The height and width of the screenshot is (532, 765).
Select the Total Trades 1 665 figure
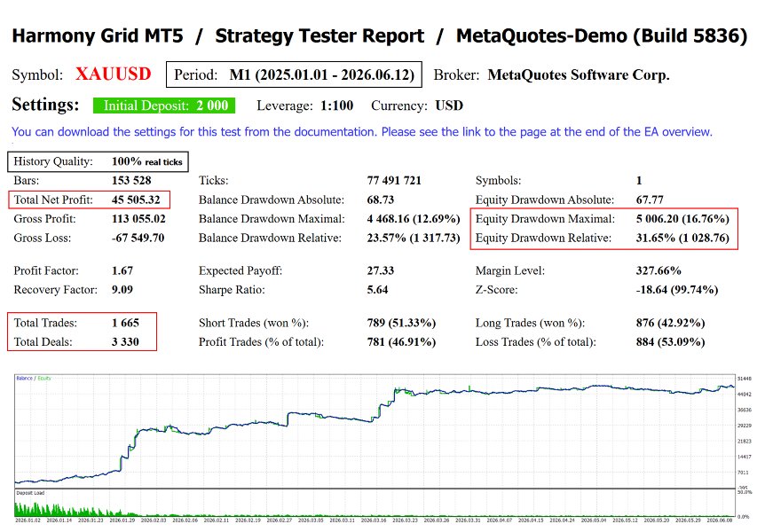coord(125,323)
